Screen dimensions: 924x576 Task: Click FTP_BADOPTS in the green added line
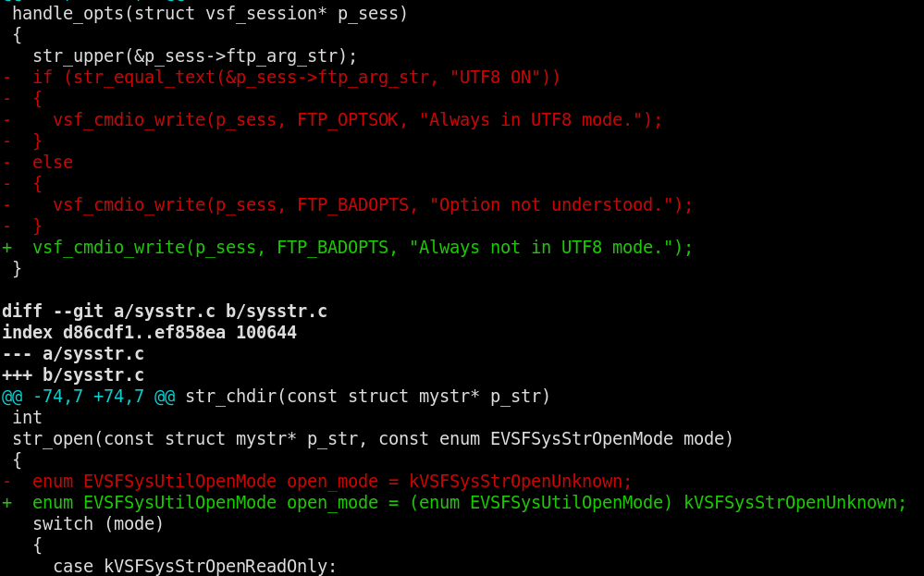point(332,248)
